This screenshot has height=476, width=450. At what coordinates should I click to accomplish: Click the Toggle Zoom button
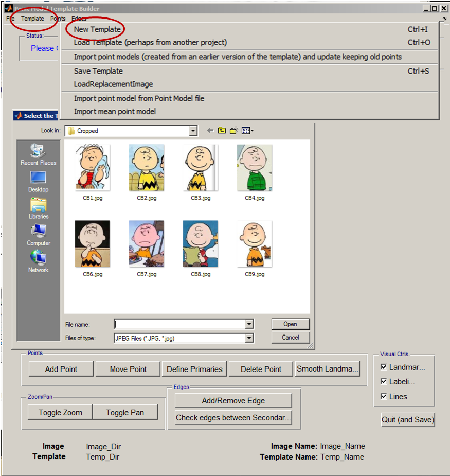pyautogui.click(x=60, y=412)
